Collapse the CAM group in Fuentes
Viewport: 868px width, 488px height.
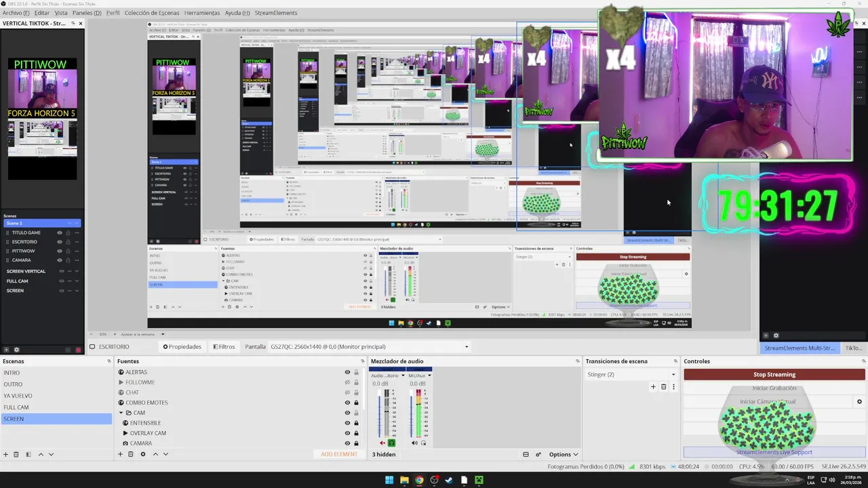(x=121, y=413)
